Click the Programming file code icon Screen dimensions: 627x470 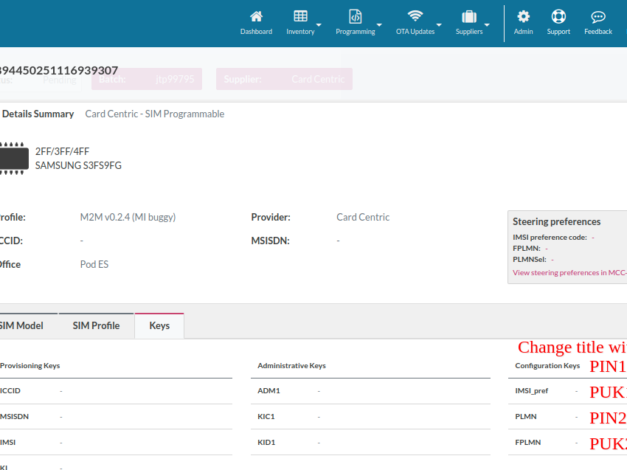(x=355, y=17)
